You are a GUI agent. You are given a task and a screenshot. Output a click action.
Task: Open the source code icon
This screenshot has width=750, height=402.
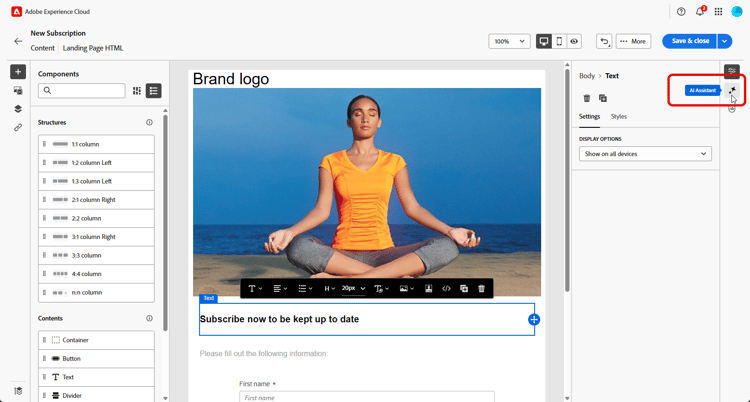click(446, 289)
